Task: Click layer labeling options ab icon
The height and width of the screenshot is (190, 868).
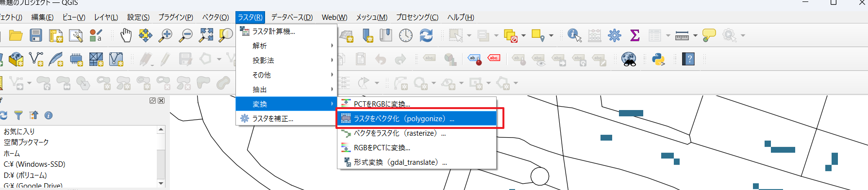Action: pos(475,59)
